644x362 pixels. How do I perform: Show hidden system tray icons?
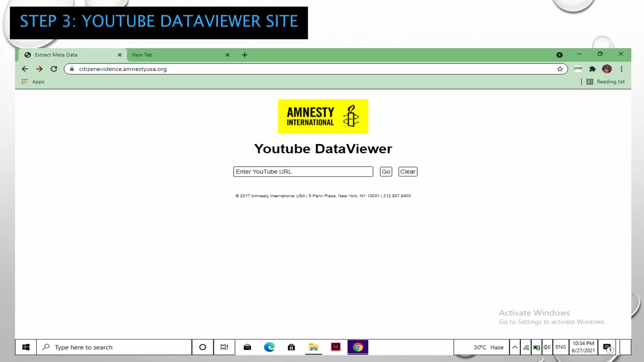515,347
